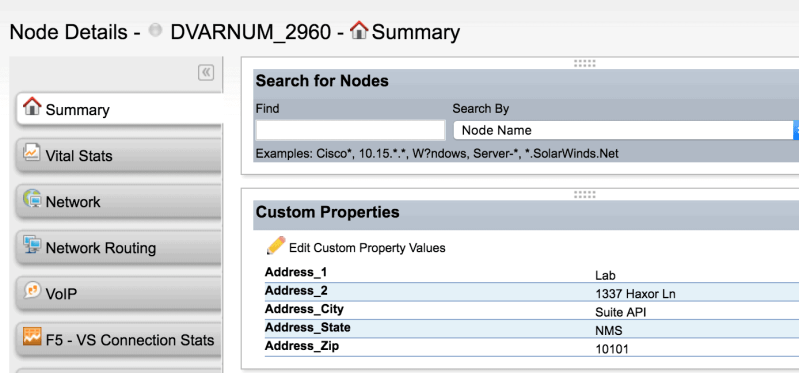Click the Network Routing computers icon
Viewport: 799px width, 373px height.
pyautogui.click(x=32, y=245)
